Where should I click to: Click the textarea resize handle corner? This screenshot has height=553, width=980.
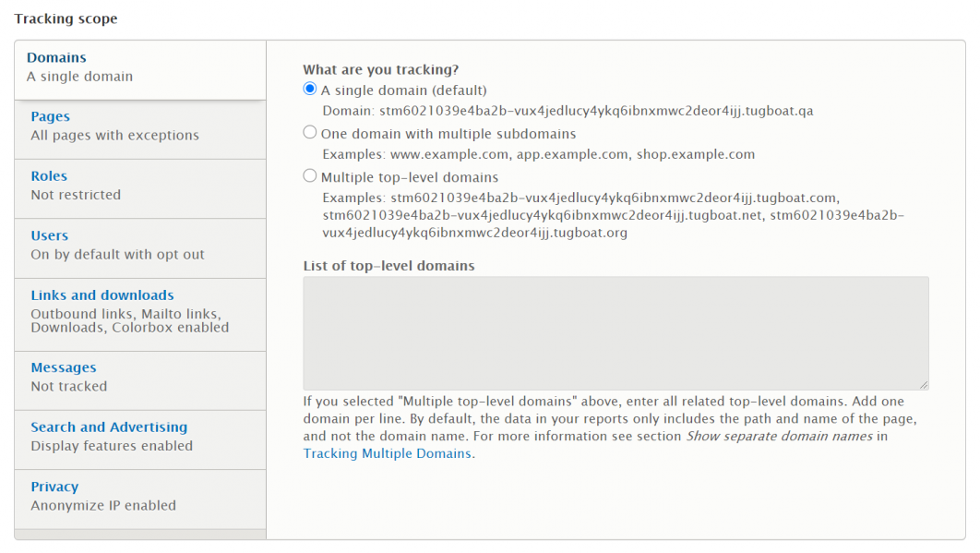pyautogui.click(x=923, y=384)
